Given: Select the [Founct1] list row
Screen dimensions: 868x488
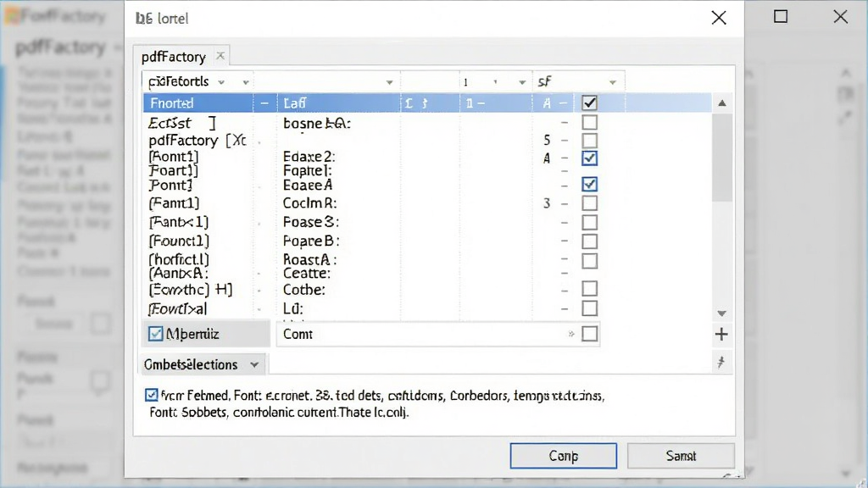Looking at the screenshot, I should pos(427,241).
